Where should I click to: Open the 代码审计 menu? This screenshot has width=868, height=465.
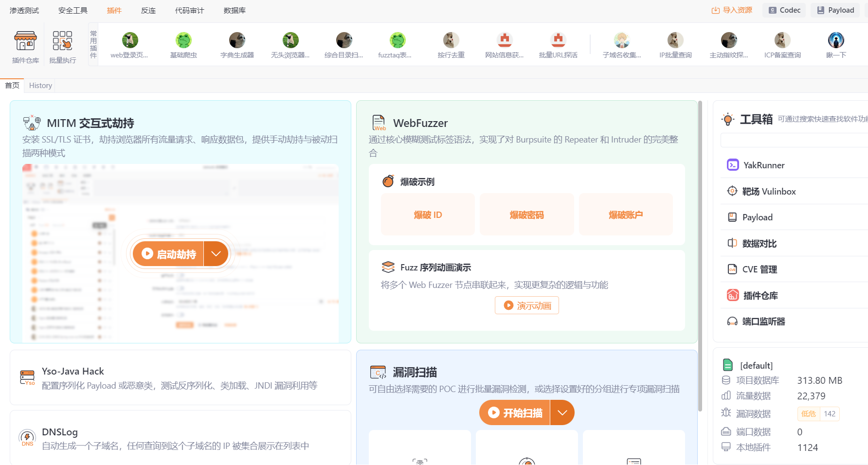(189, 10)
